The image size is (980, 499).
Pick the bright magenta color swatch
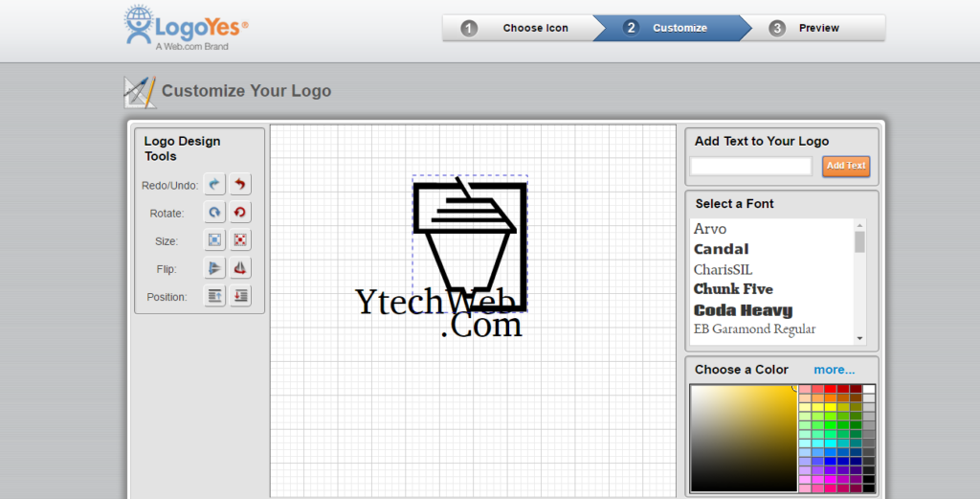[831, 480]
